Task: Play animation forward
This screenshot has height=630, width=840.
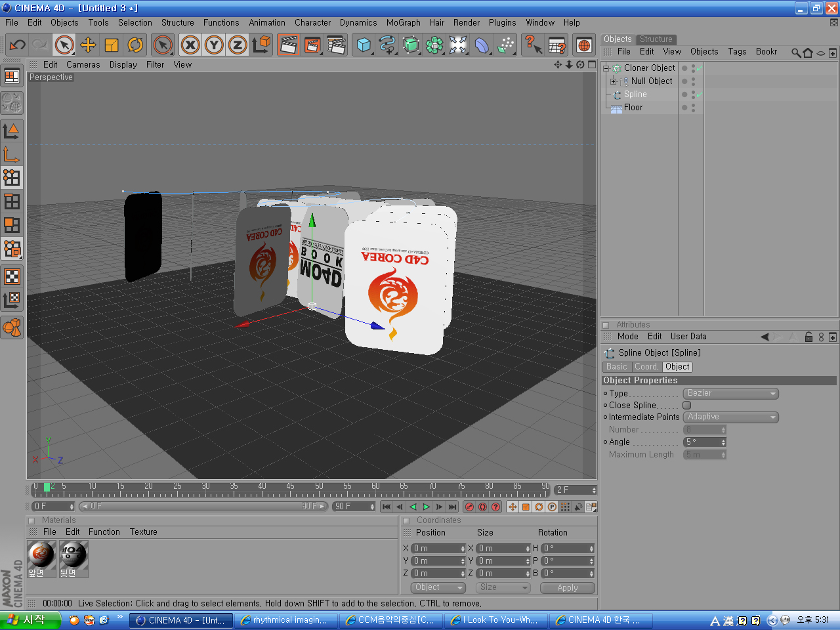Action: [x=426, y=507]
